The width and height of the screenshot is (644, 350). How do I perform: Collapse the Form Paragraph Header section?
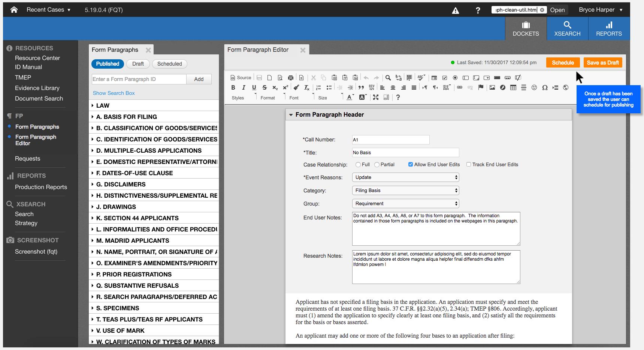291,115
